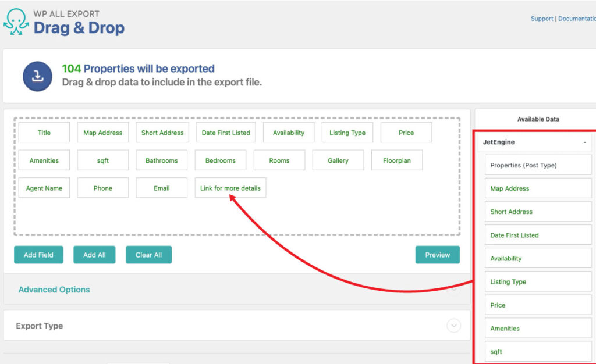Select the Floorplan field pill
This screenshot has height=364, width=596.
(397, 160)
